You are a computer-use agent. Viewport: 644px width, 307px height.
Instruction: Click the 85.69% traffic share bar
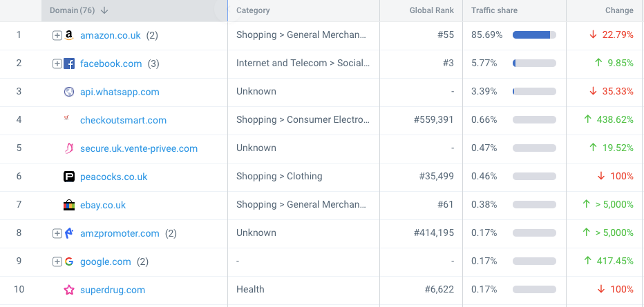coord(534,35)
